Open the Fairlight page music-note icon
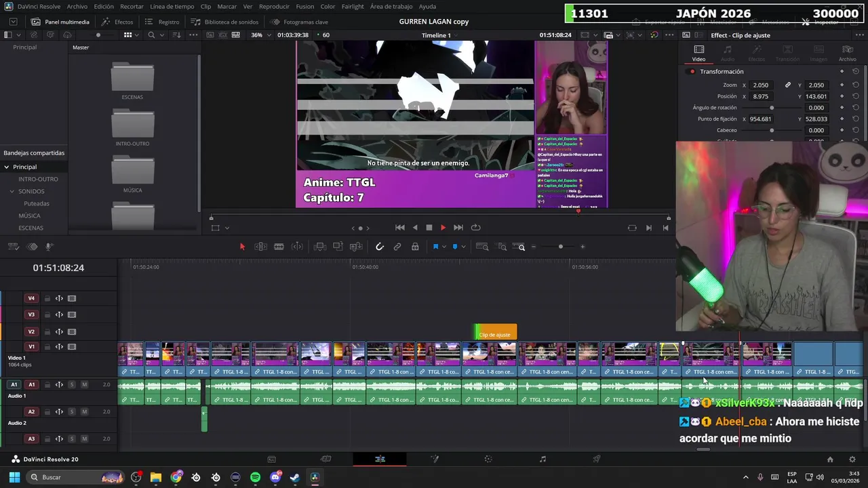The height and width of the screenshot is (488, 868). click(x=542, y=459)
